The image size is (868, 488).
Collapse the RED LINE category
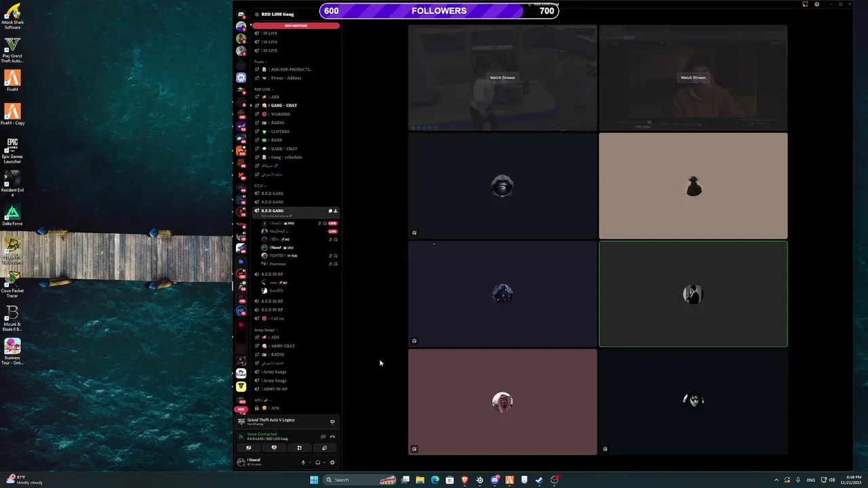[262, 89]
